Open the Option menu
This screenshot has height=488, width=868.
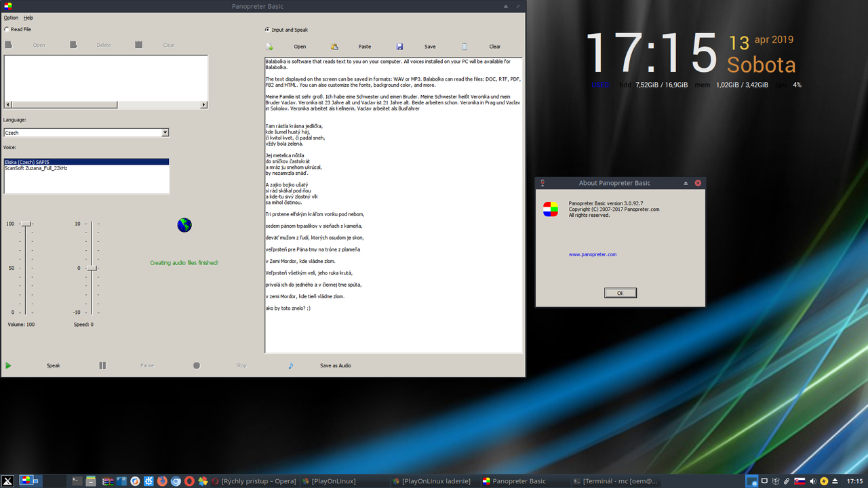[x=11, y=18]
